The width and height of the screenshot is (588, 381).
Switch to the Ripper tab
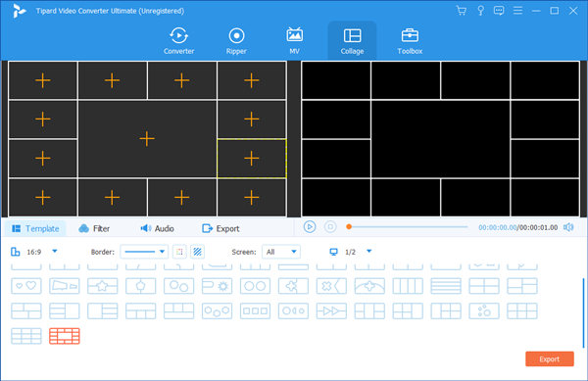click(x=236, y=41)
